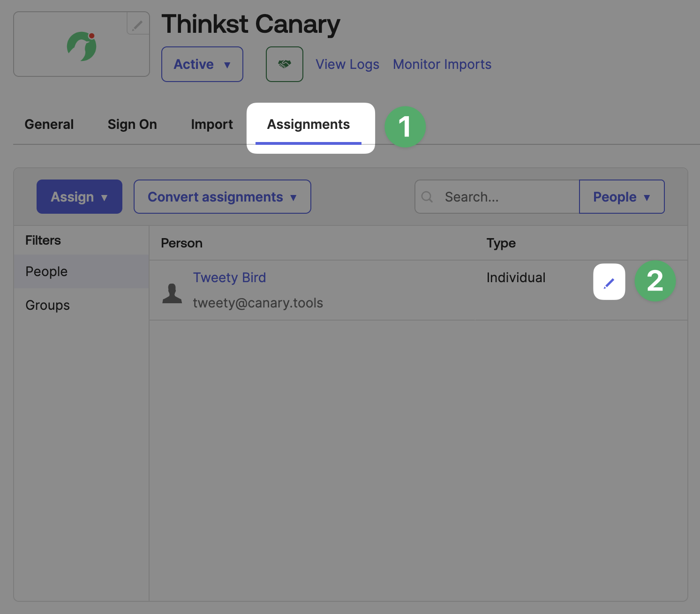Click the Type column header
The height and width of the screenshot is (614, 700).
coord(501,243)
